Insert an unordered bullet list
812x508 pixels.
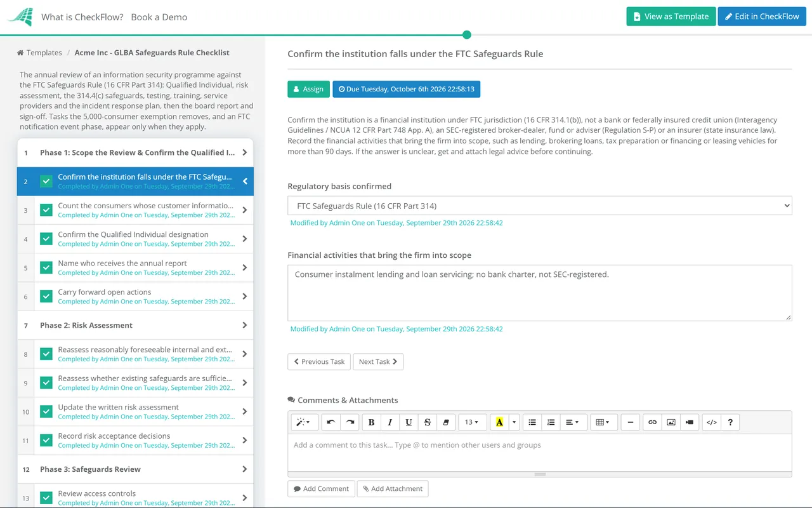coord(532,422)
